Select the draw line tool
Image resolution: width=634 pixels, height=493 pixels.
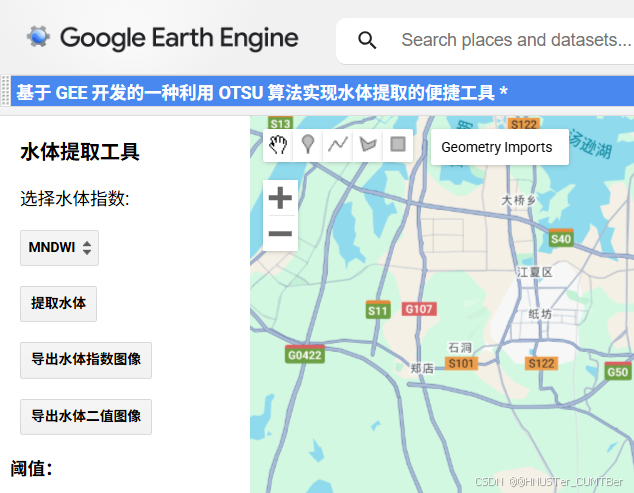pyautogui.click(x=338, y=145)
